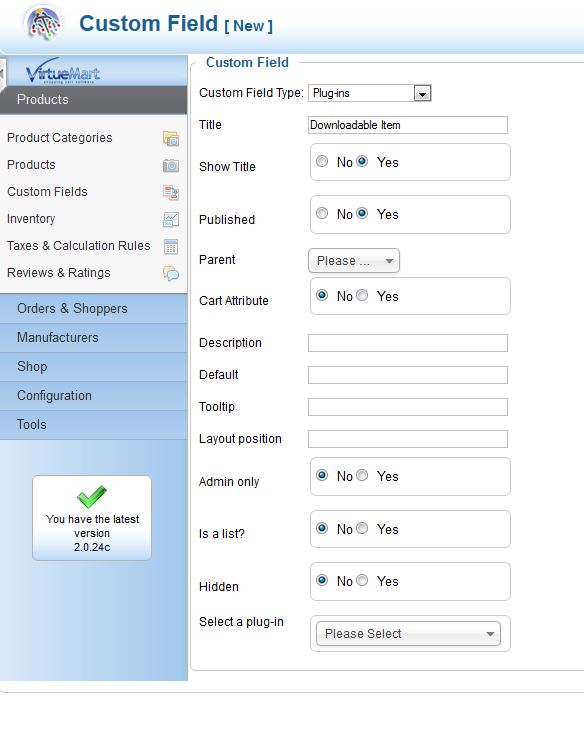Click the Custom Fields icon in sidebar
This screenshot has height=731, width=584.
click(171, 192)
